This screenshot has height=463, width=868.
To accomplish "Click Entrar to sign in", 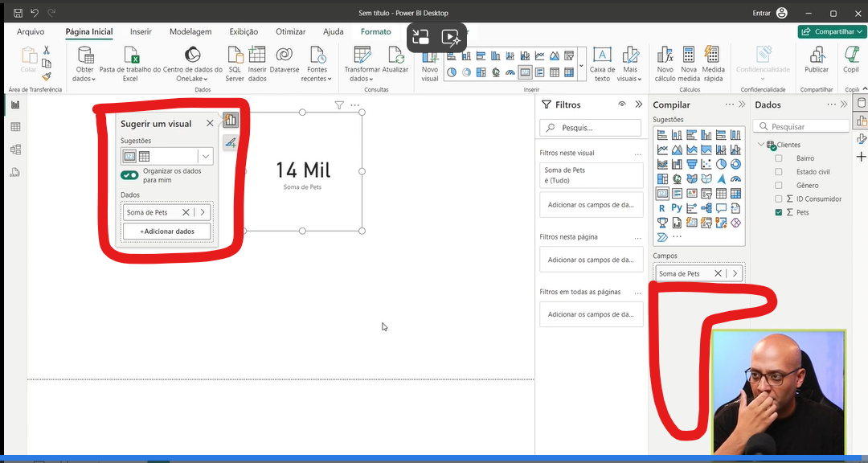I will click(x=762, y=13).
